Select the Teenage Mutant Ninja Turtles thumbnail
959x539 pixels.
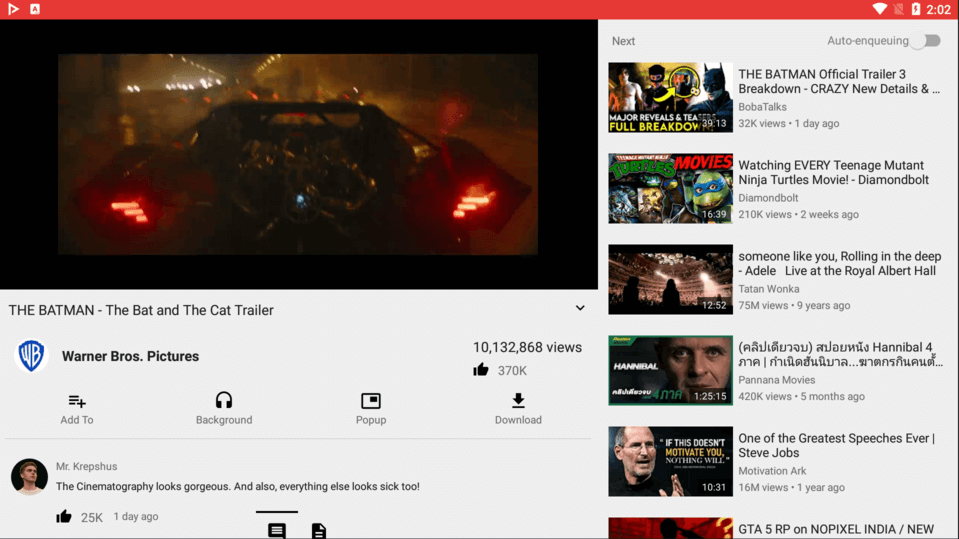[x=670, y=188]
